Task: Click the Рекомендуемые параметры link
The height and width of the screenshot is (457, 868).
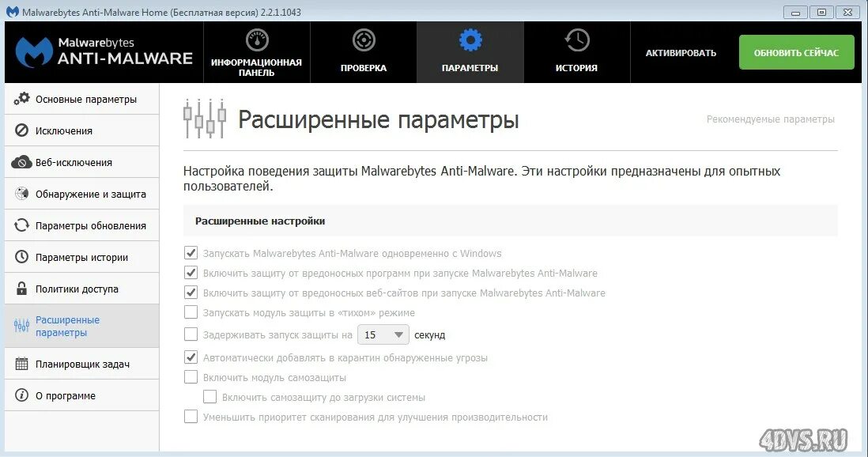Action: coord(770,119)
